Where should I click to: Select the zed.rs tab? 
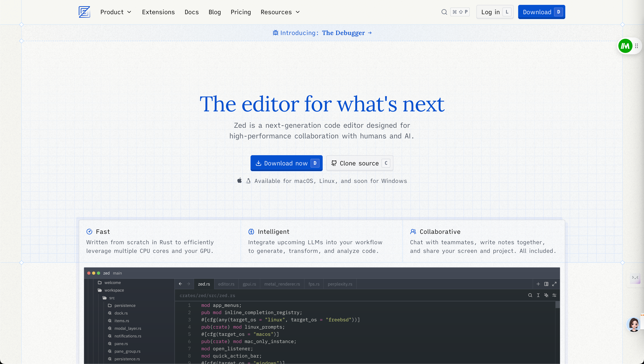(x=204, y=284)
